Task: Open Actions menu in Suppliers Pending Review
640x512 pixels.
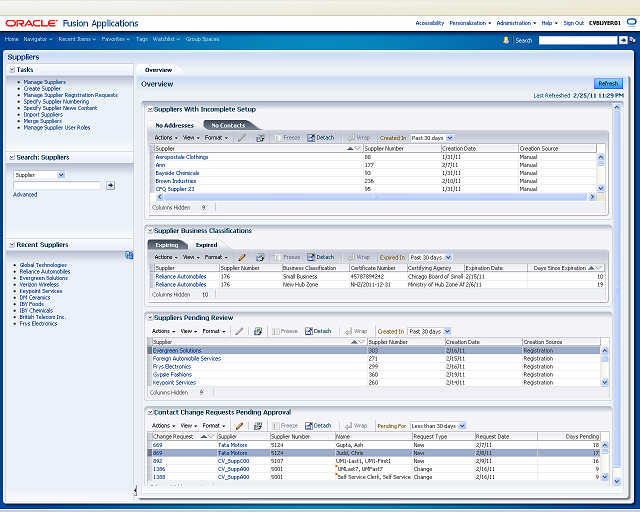Action: 164,331
